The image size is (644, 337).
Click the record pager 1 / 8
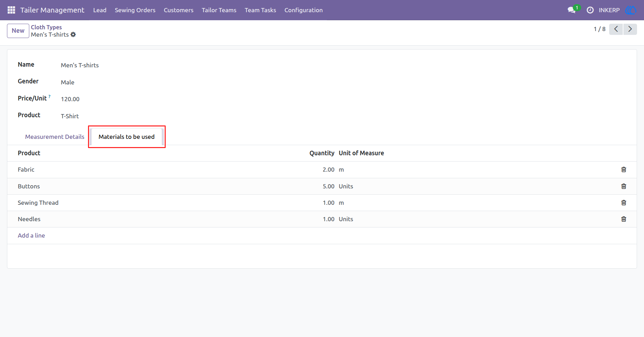(x=599, y=29)
